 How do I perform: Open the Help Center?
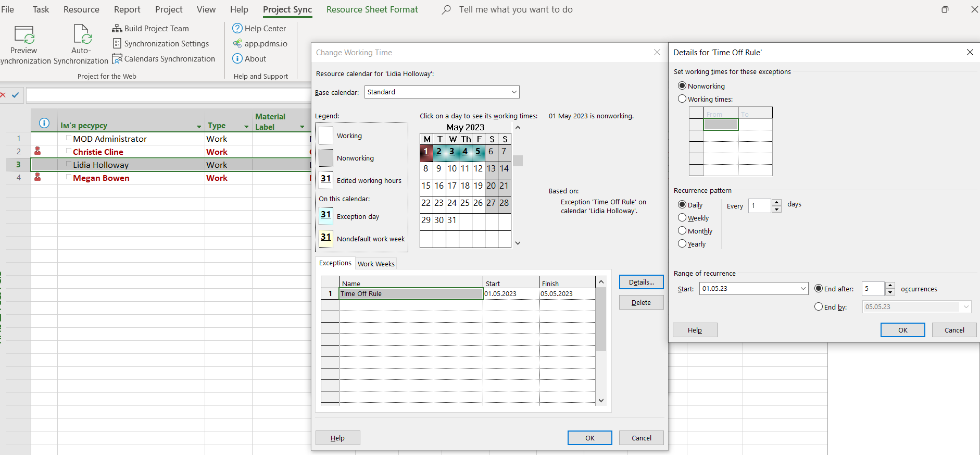click(259, 29)
